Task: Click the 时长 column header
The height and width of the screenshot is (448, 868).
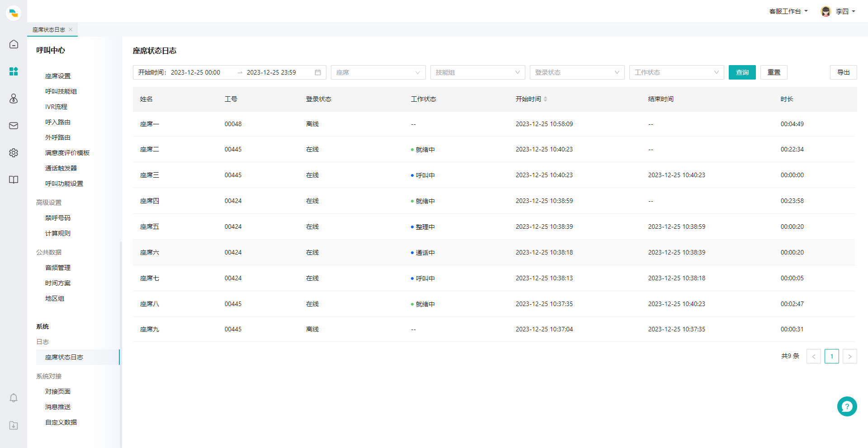Action: [787, 99]
